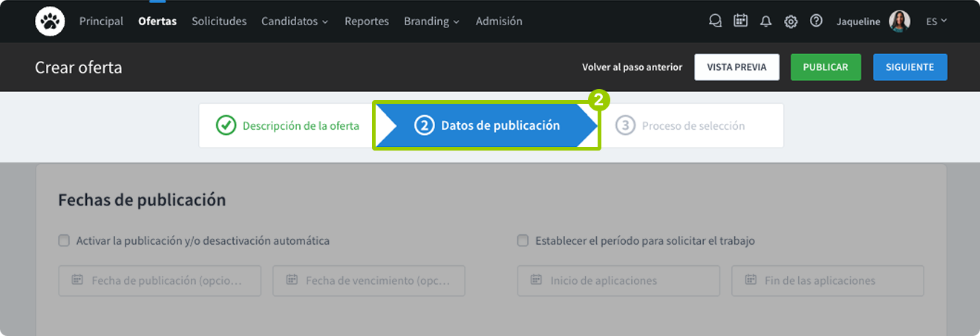This screenshot has width=980, height=336.
Task: Click the paw logo icon
Action: click(x=50, y=22)
